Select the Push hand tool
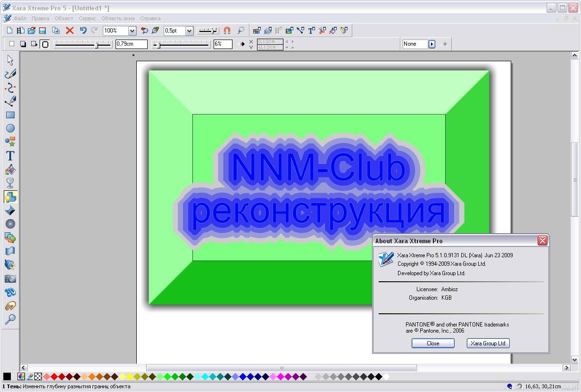The height and width of the screenshot is (392, 581). point(10,306)
